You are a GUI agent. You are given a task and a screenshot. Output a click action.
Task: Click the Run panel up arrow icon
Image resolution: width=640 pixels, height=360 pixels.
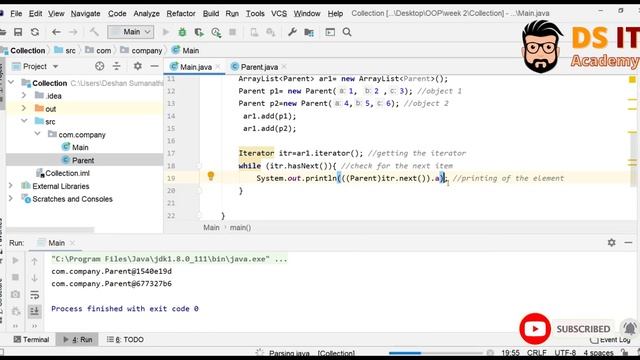point(34,261)
